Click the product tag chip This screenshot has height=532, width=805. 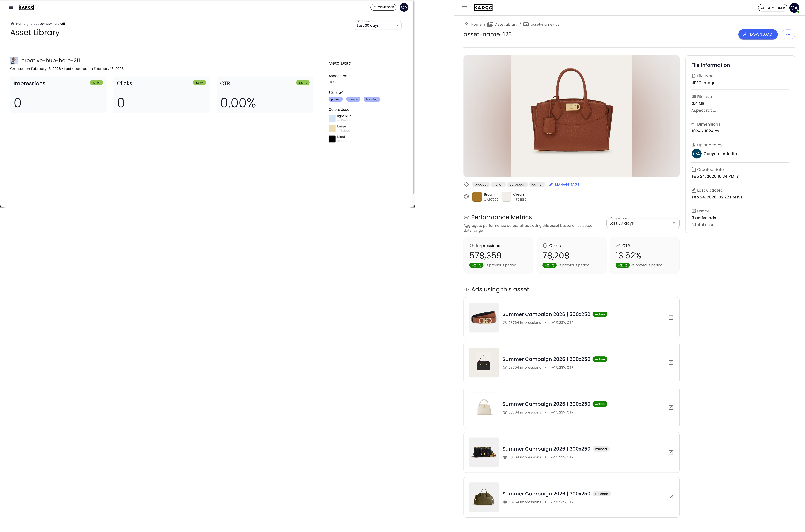(481, 185)
